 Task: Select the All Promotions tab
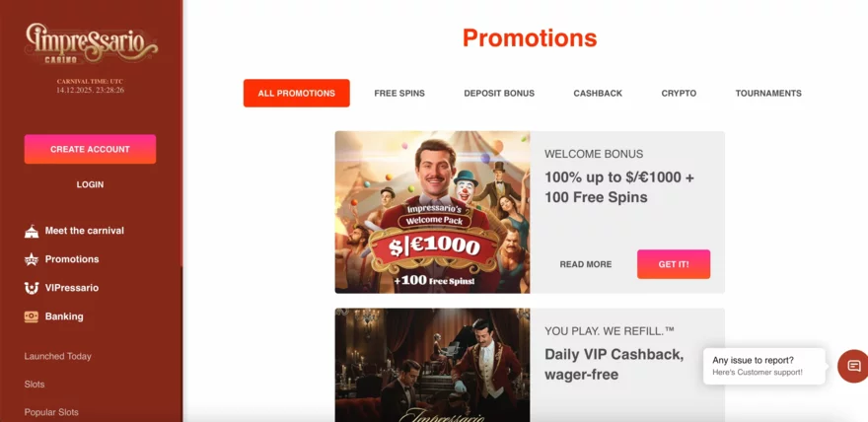click(x=297, y=93)
